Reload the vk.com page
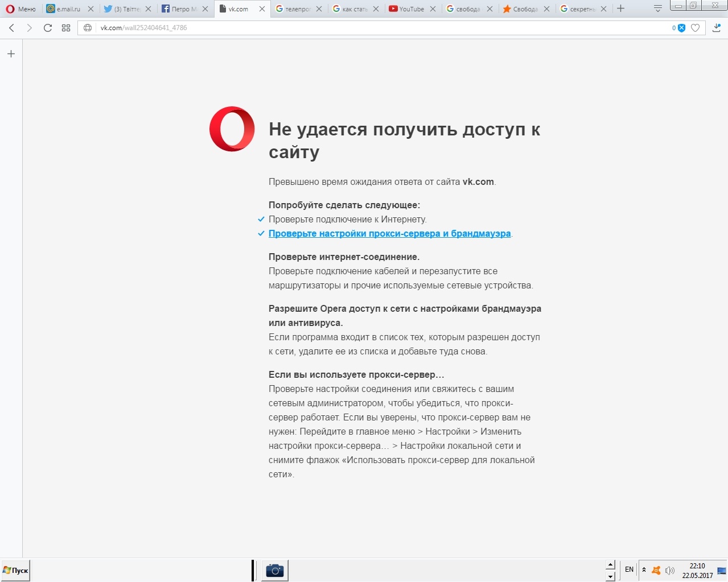This screenshot has height=582, width=728. click(x=48, y=28)
